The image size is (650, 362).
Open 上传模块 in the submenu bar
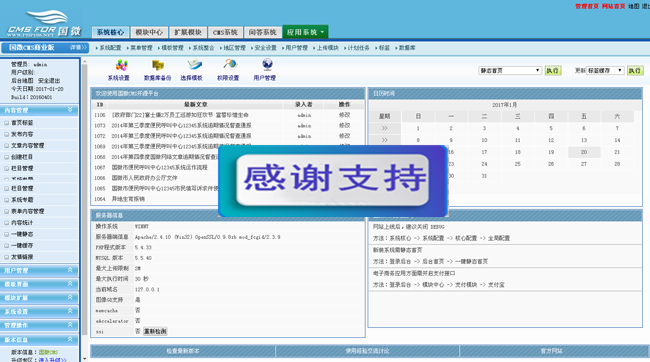point(327,48)
